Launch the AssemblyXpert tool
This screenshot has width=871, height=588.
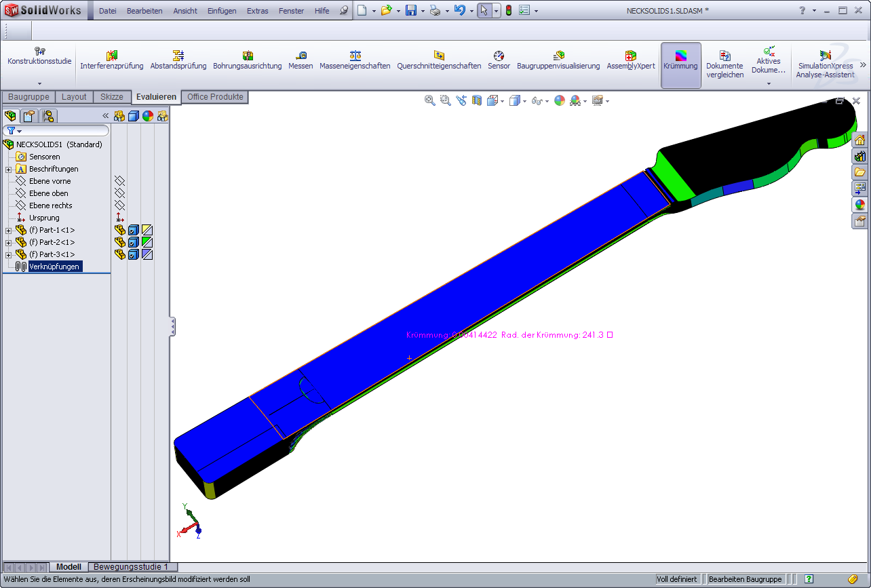[631, 60]
